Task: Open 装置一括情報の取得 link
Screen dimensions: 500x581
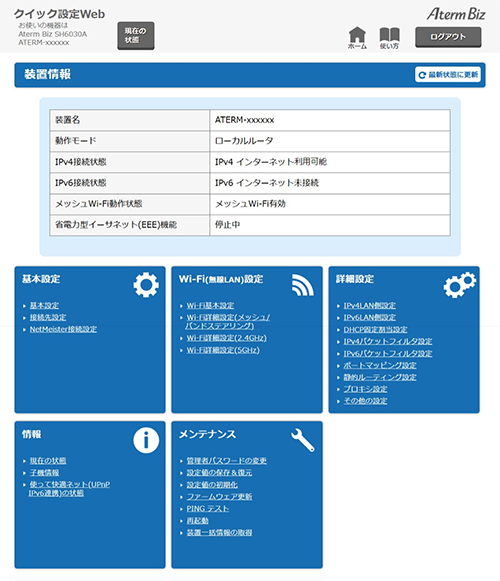Action: (x=219, y=532)
